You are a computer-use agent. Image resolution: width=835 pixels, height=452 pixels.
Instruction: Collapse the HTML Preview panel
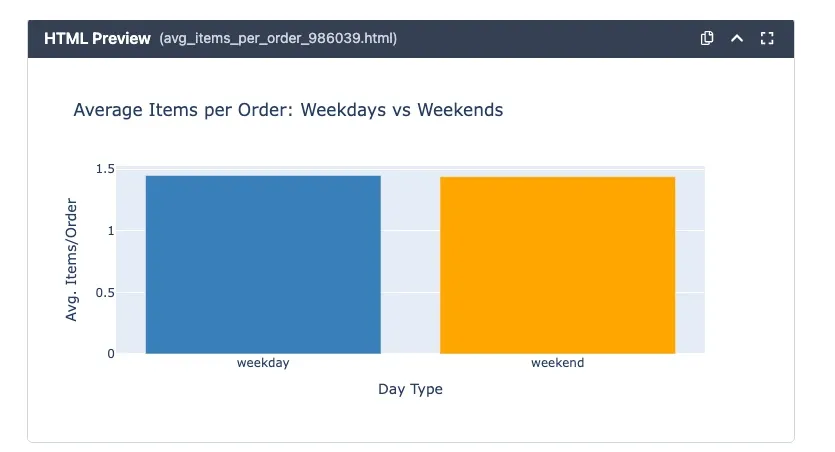tap(737, 38)
